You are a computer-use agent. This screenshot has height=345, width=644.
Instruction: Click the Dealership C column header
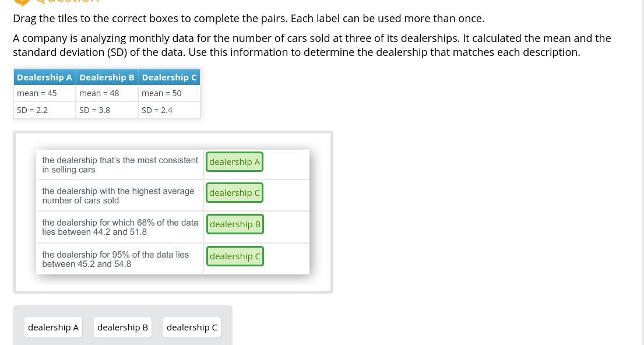point(169,78)
